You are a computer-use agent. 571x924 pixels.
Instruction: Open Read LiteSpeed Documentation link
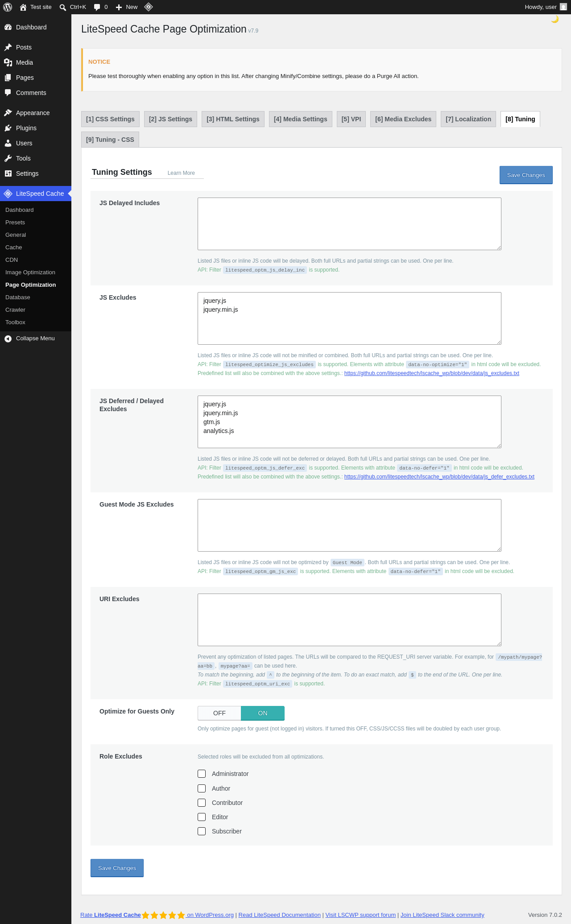pos(280,915)
